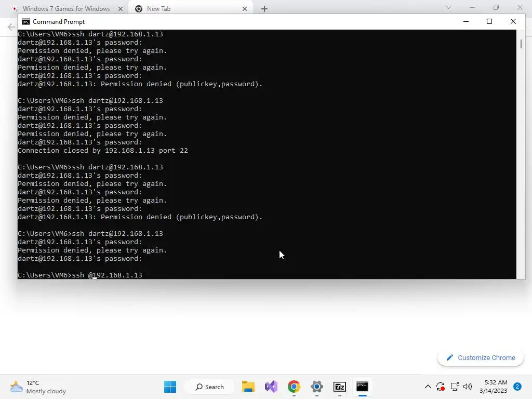Open the notification badge showing 2
Viewport: 532px width, 399px height.
(x=517, y=387)
